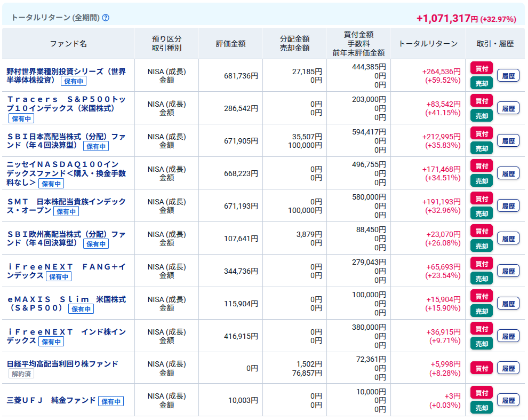The image size is (528, 420).
Task: Click 売却 on eMAXIS Slim S&P500 row
Action: pos(482,312)
